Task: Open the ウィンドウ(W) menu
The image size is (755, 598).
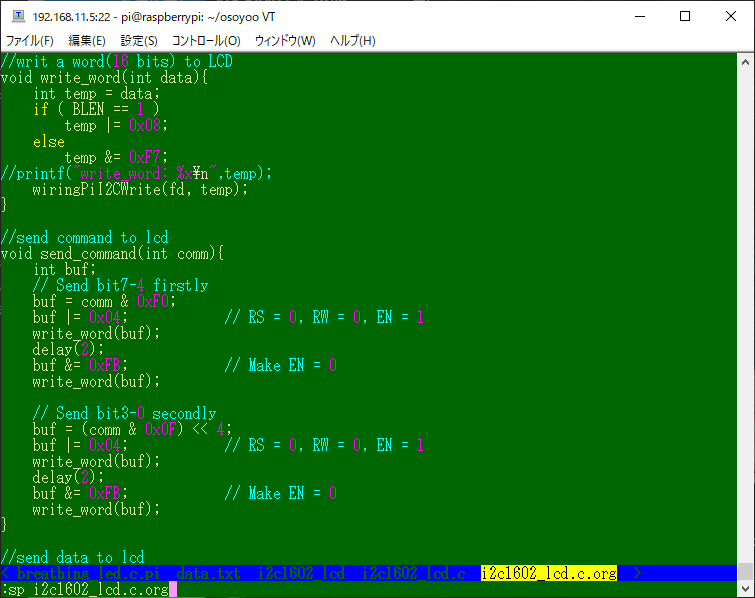Action: point(285,40)
